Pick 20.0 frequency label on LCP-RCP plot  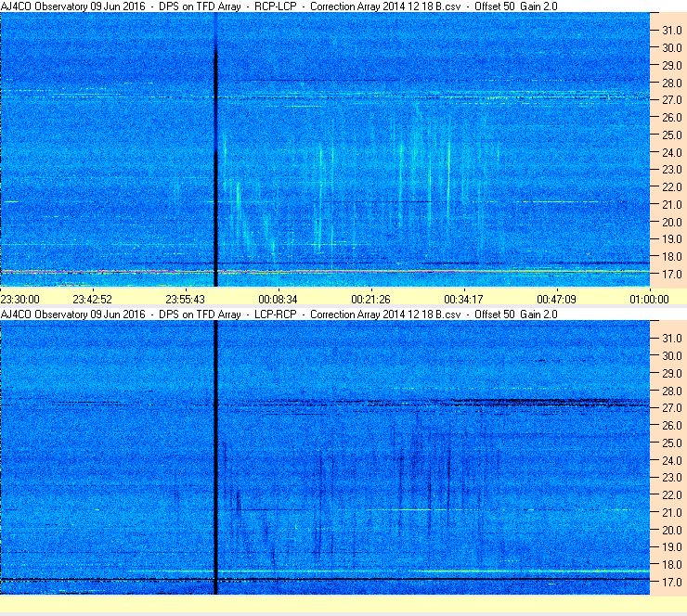click(x=672, y=530)
